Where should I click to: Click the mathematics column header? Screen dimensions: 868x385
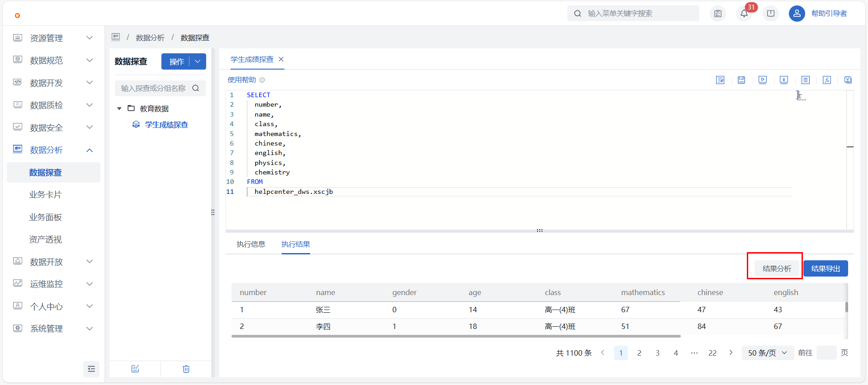(x=643, y=292)
